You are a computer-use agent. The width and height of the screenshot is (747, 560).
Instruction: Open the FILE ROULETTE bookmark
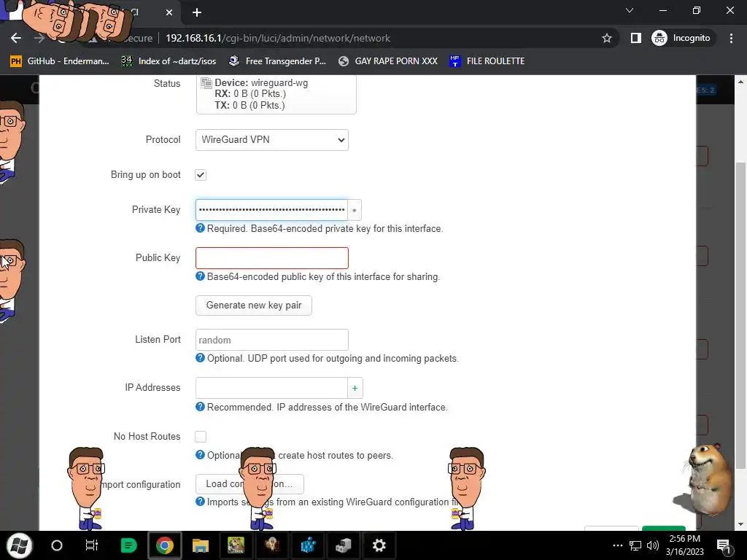coord(487,61)
